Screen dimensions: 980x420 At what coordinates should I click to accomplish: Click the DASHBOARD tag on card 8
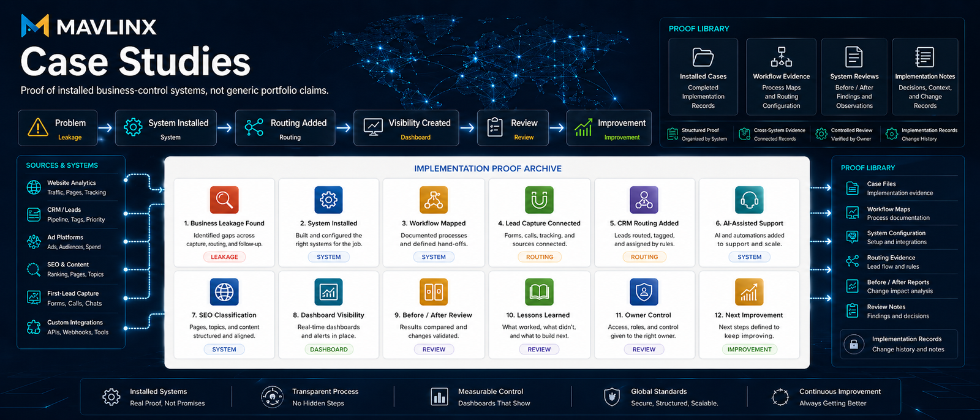coord(328,349)
